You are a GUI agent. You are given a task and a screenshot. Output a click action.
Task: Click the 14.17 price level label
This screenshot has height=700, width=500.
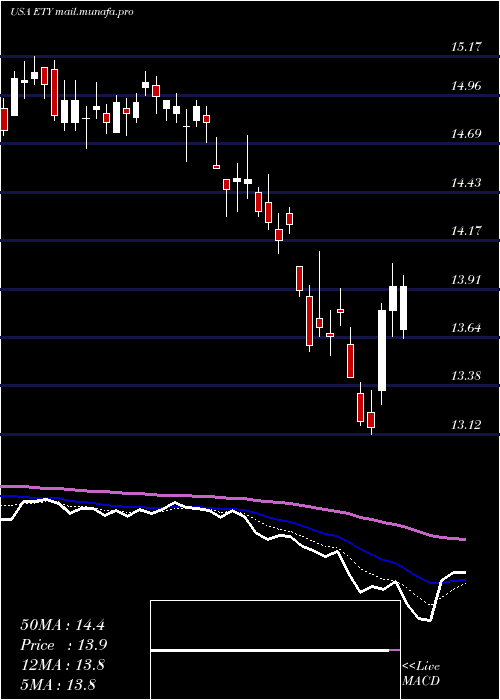click(466, 231)
